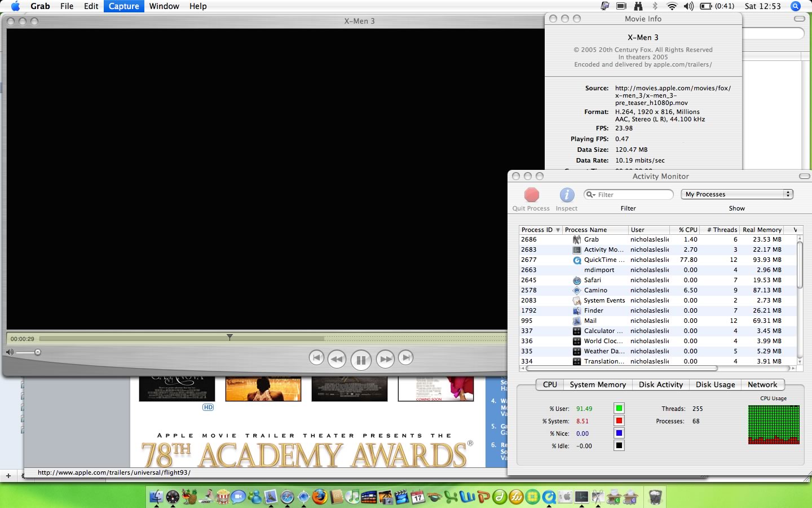Open Finder from the Dock
The image size is (812, 508).
tap(156, 497)
